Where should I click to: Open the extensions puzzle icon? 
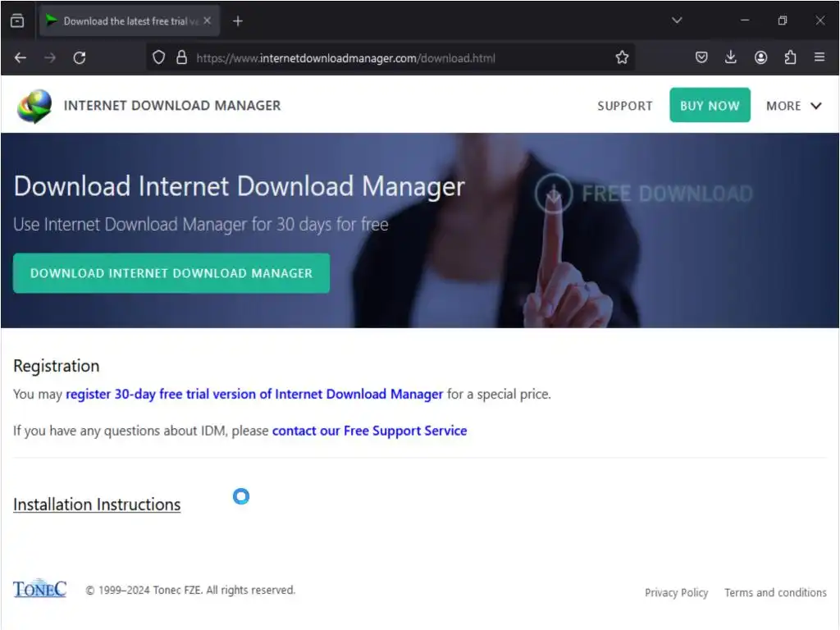tap(790, 57)
